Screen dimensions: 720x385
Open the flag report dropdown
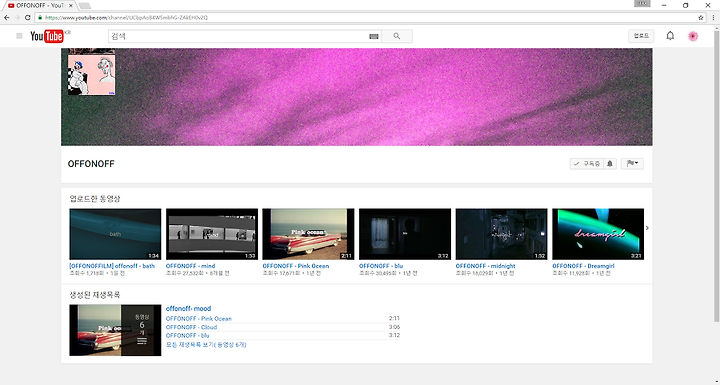632,164
